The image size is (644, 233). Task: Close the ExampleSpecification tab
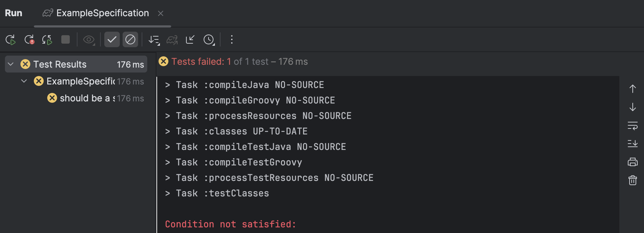pos(161,13)
